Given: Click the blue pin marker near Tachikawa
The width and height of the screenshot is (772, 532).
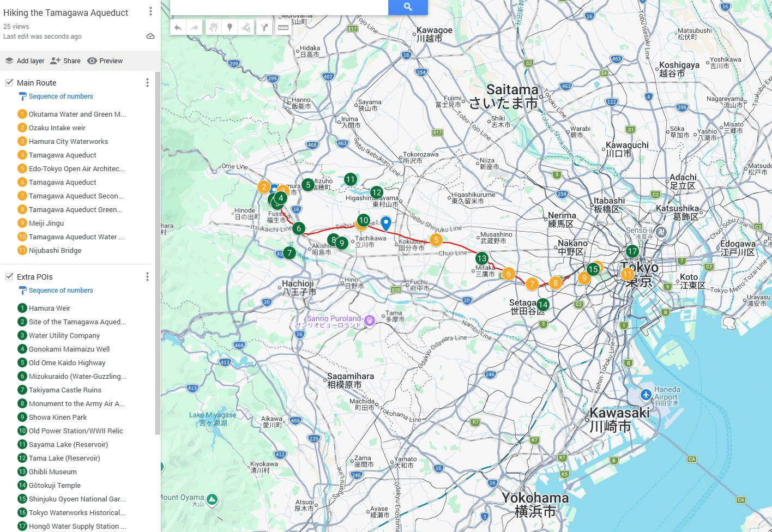Looking at the screenshot, I should click(386, 222).
